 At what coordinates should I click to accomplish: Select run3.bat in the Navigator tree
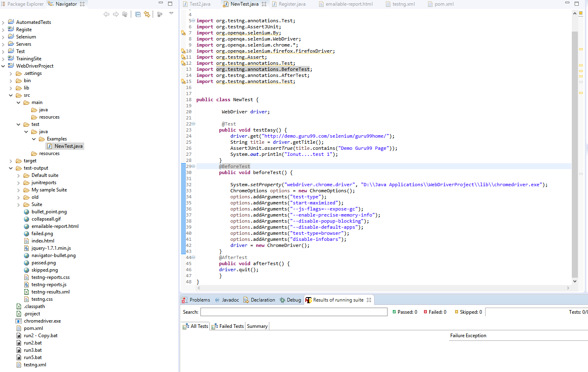[33, 350]
